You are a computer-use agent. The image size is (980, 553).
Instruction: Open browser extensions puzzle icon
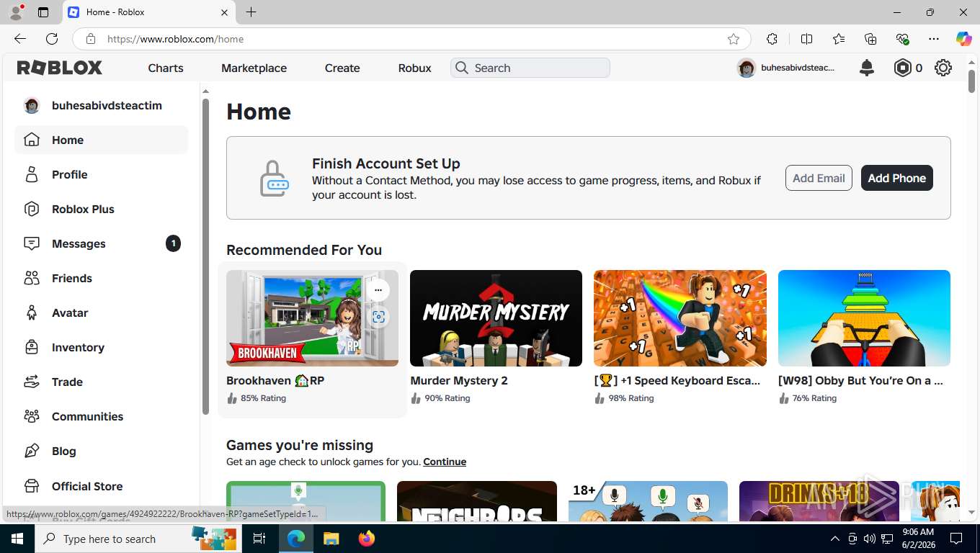[x=772, y=39]
